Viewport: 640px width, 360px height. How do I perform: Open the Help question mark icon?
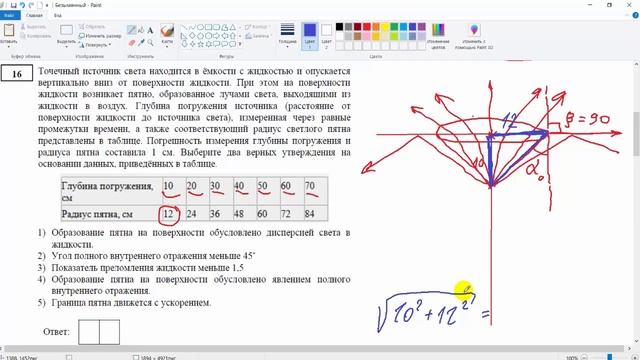[636, 16]
